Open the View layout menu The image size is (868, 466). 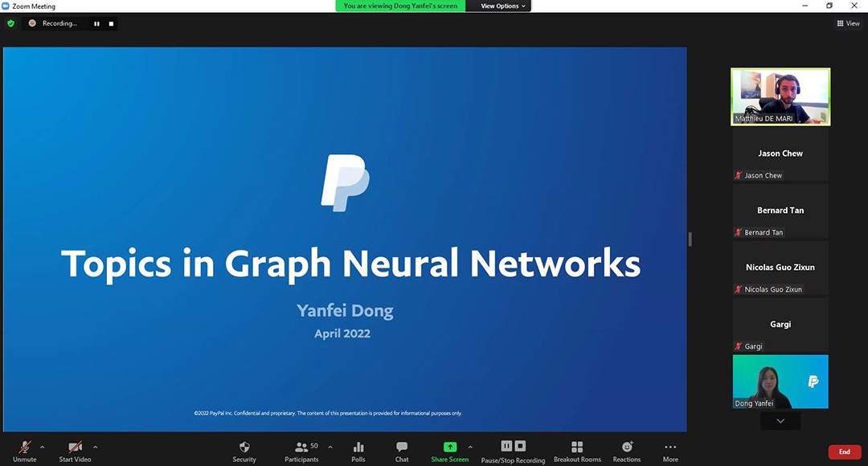click(x=848, y=23)
